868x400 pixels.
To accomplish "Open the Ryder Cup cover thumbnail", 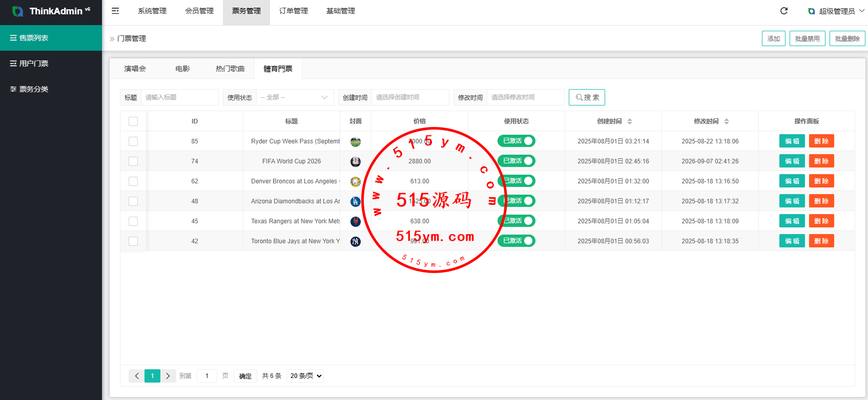I will pyautogui.click(x=356, y=142).
